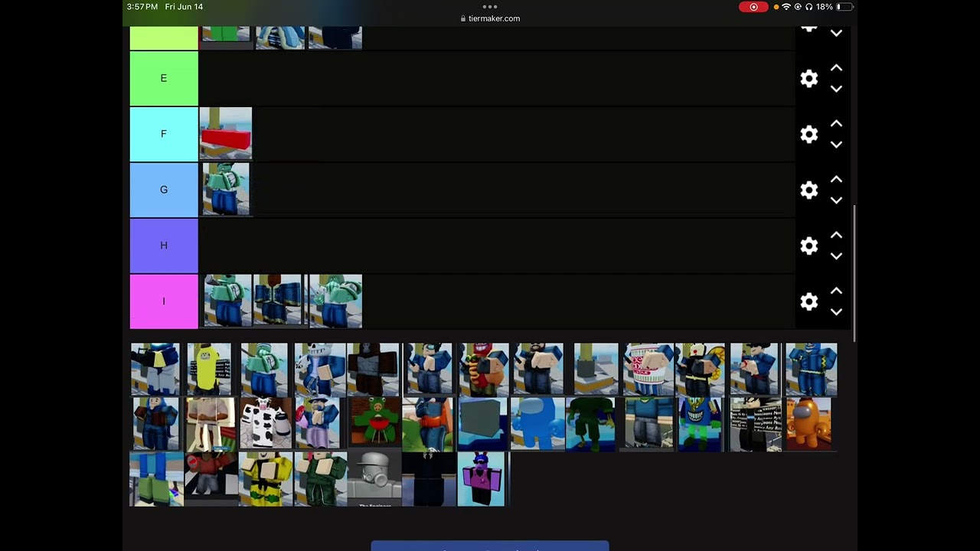
Task: Pick the shirtless white-pants character thumbnail
Action: click(211, 424)
